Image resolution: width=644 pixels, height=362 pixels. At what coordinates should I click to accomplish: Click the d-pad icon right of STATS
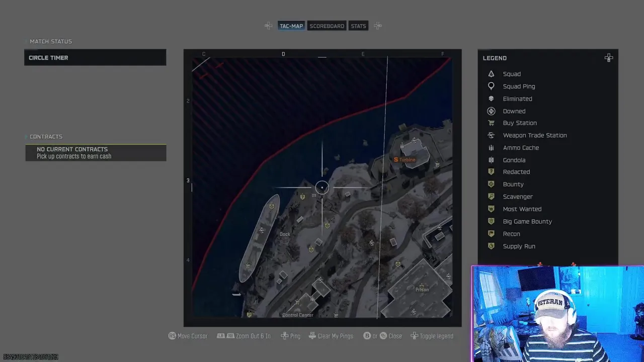pos(378,26)
